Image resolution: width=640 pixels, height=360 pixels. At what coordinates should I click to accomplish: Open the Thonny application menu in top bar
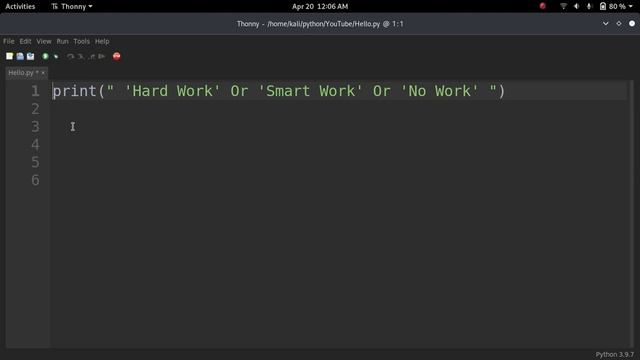tap(72, 6)
